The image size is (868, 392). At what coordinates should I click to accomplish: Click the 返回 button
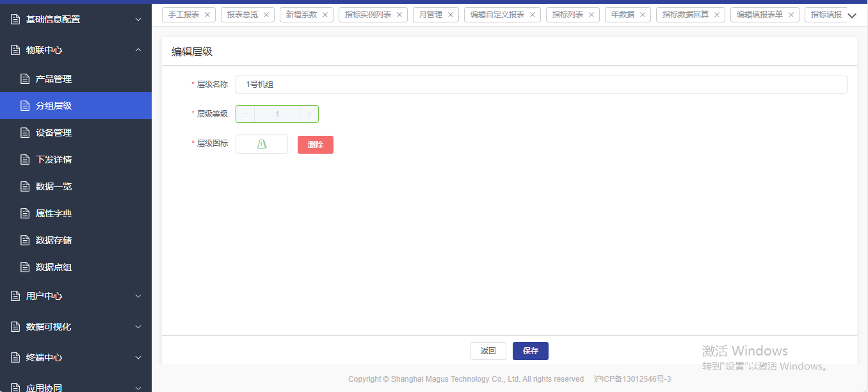[488, 351]
